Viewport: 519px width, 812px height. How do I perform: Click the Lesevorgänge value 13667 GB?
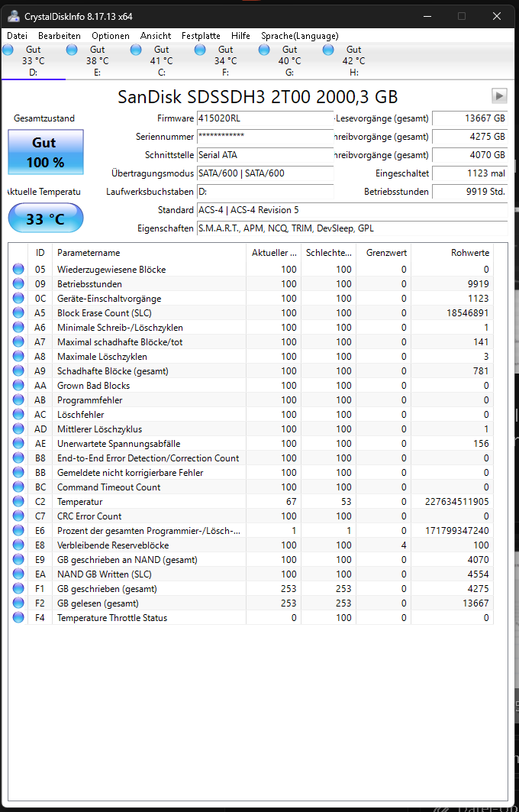469,118
